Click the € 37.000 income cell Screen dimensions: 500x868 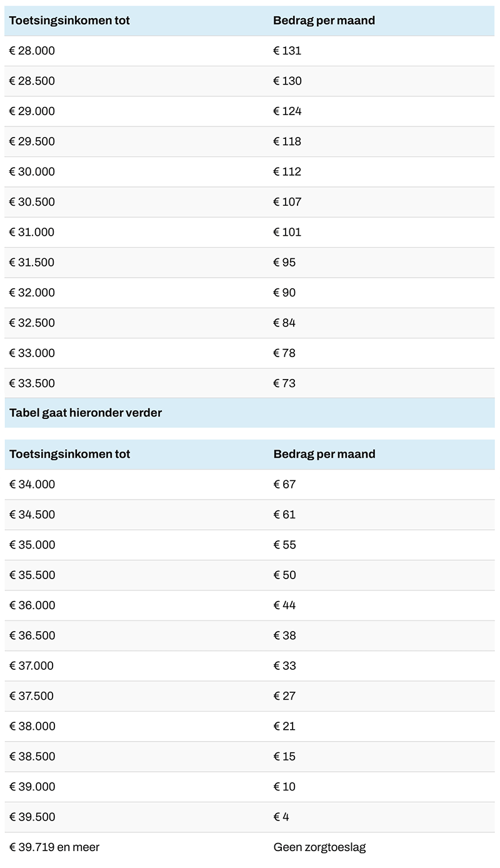click(32, 665)
